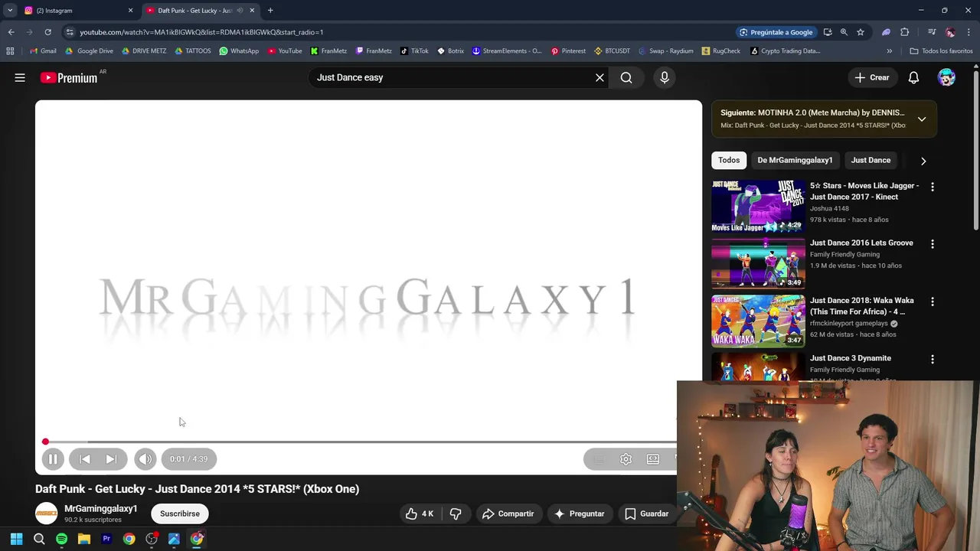Subscribe with the Suscribirse button
This screenshot has height=551, width=980.
pyautogui.click(x=180, y=514)
